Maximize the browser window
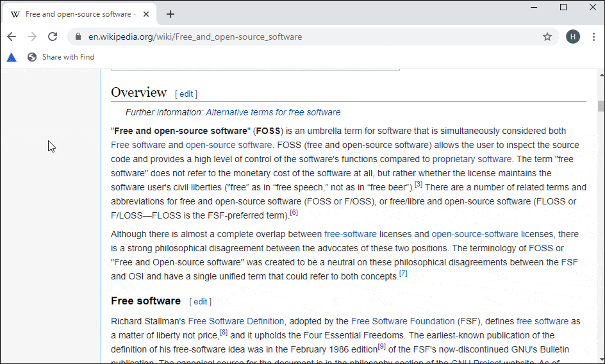 coord(563,7)
